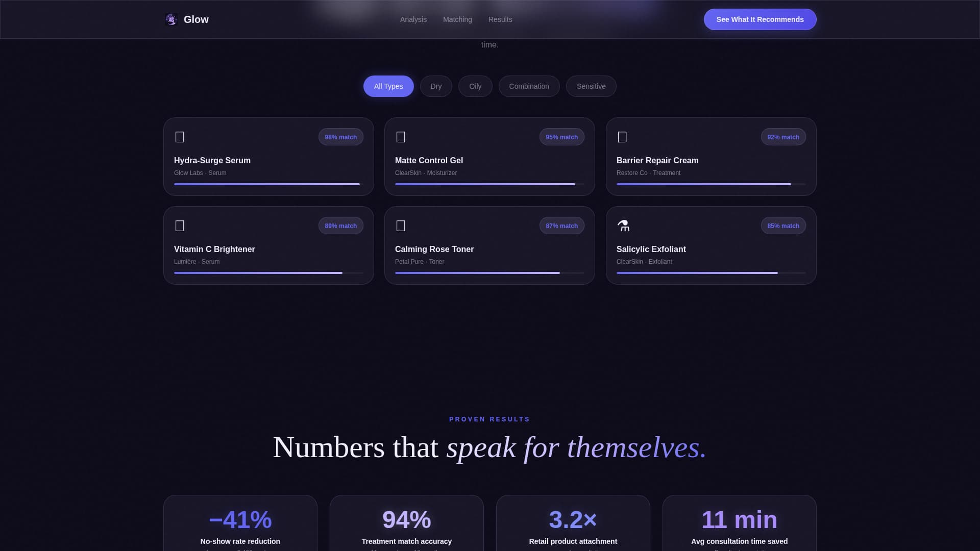Click the 87% match badge

562,226
